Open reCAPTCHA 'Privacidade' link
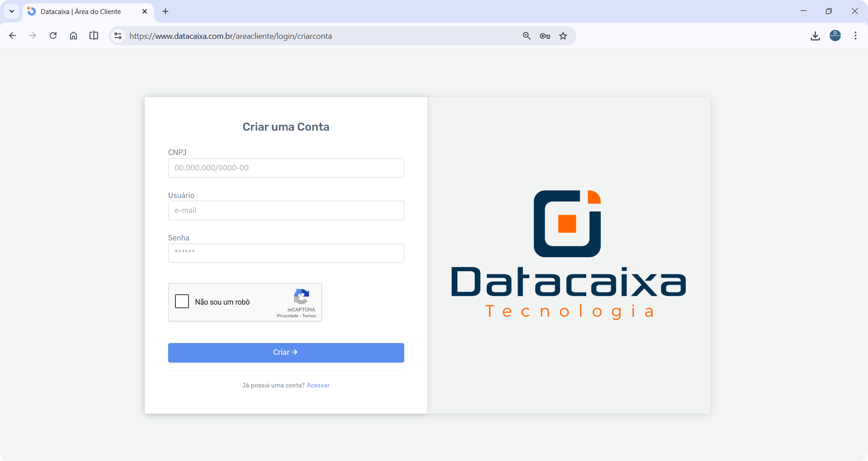Screen dimensions: 868x461 (288, 316)
